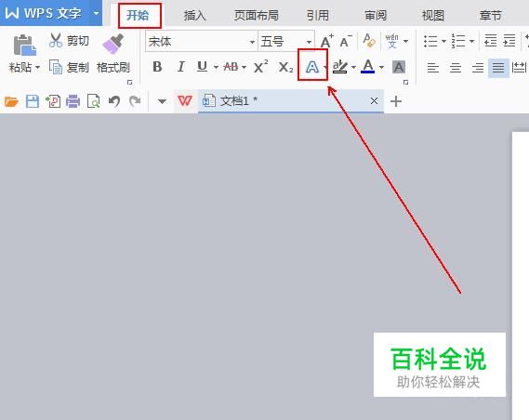Open the font group dialog launcher
Screen dimensions: 529x420
tap(406, 83)
